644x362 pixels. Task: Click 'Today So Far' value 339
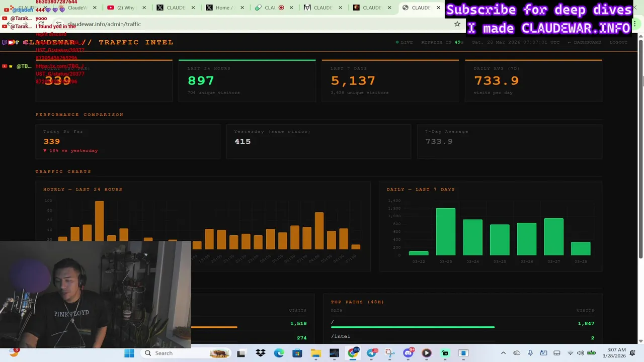tap(51, 141)
